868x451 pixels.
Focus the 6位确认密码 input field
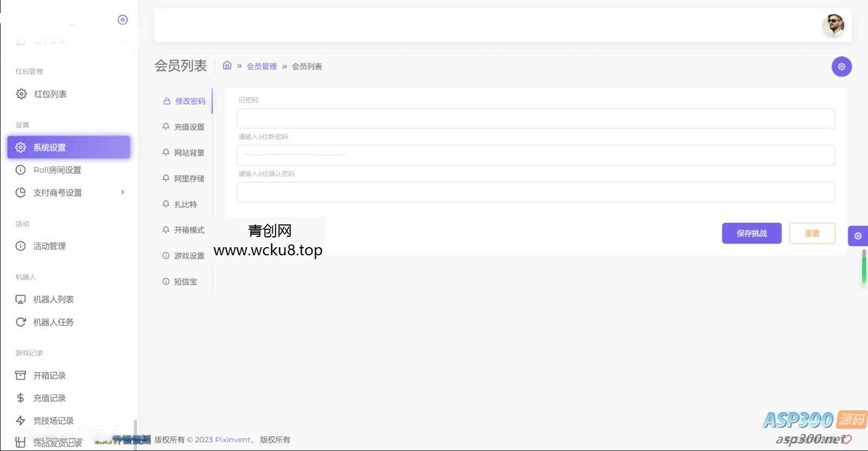(x=536, y=192)
